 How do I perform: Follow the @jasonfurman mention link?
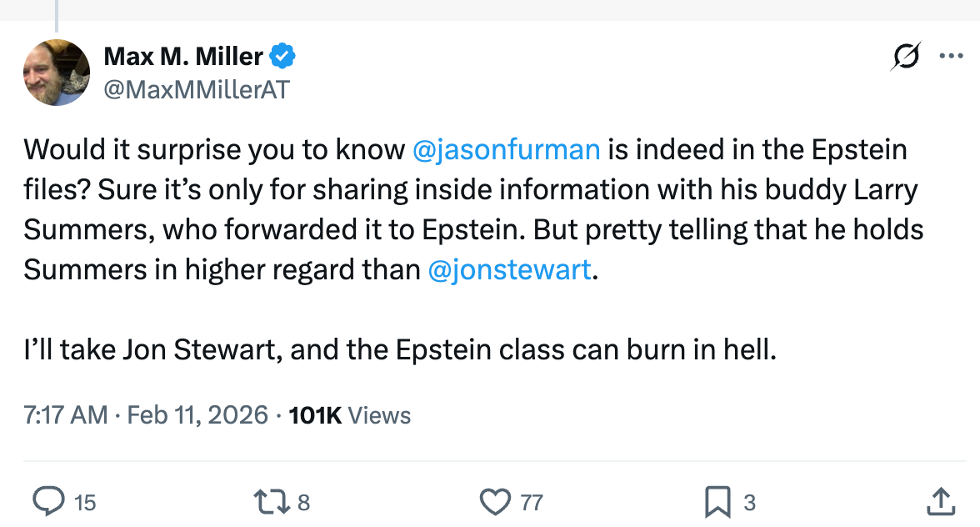507,150
